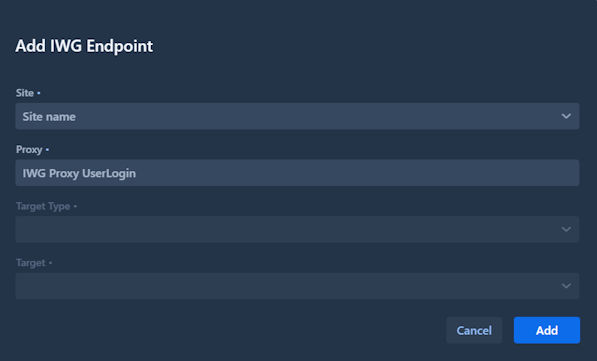Click the Target Type chevron arrow

566,229
